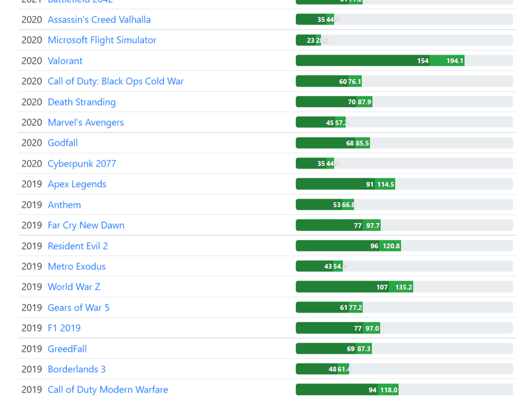Viewport: 532px width, 399px height.
Task: Click the Valorant game link
Action: (65, 61)
